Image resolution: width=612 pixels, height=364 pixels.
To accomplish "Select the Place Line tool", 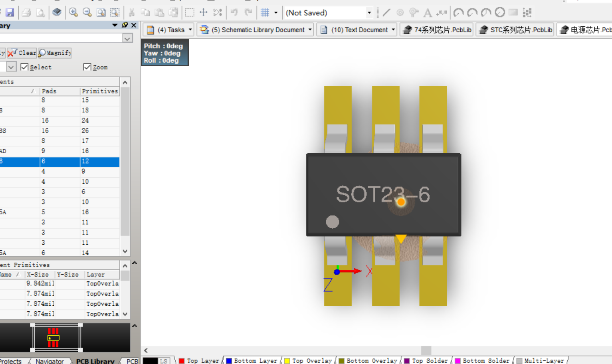I will tap(386, 12).
